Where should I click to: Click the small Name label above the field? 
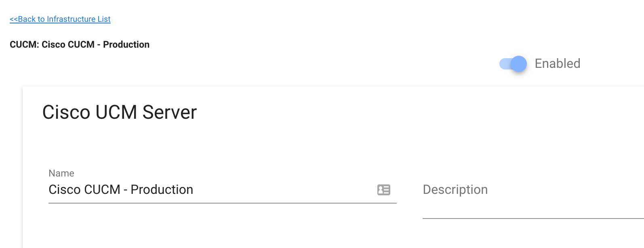(61, 173)
